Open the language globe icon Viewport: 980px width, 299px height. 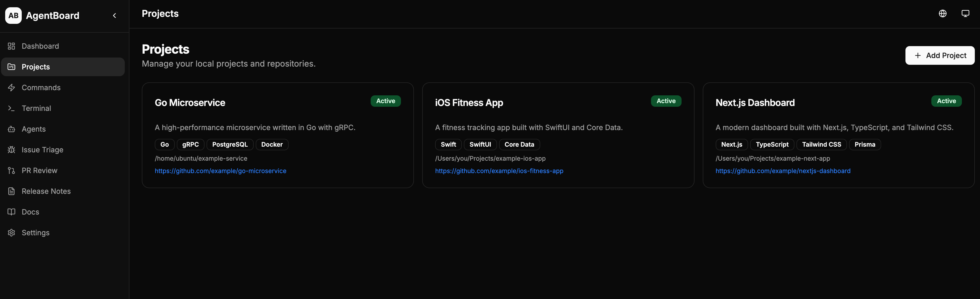[x=942, y=14]
